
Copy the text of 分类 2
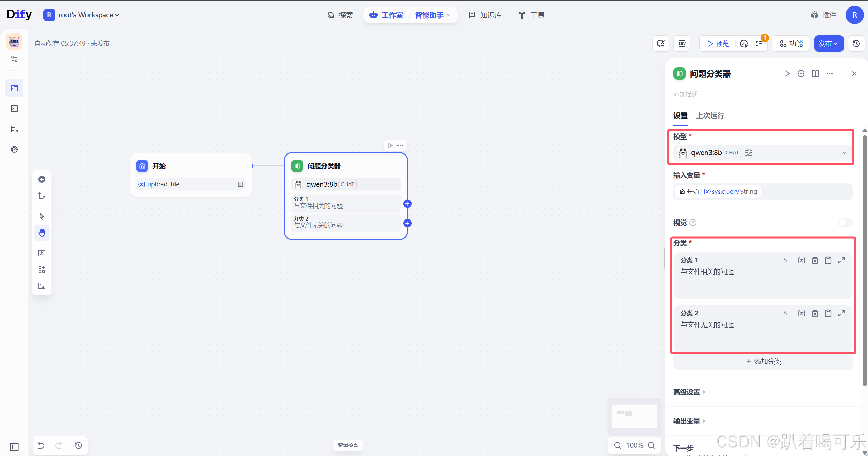click(x=828, y=313)
